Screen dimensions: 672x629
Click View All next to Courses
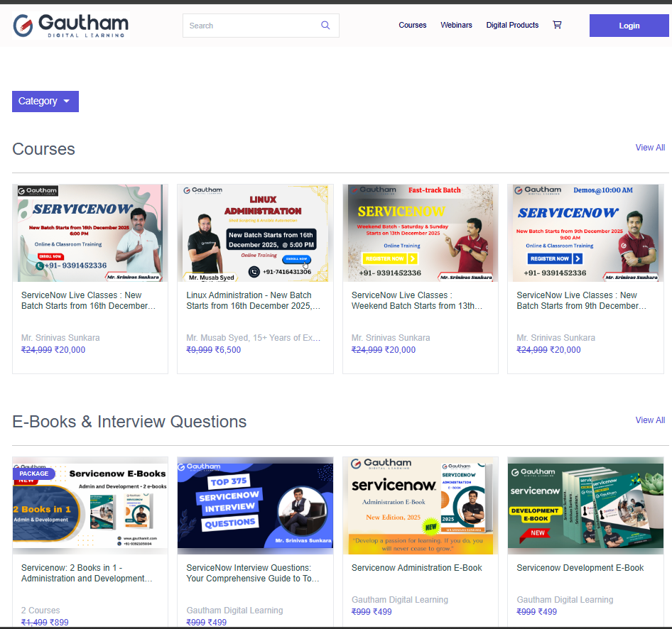(x=650, y=147)
